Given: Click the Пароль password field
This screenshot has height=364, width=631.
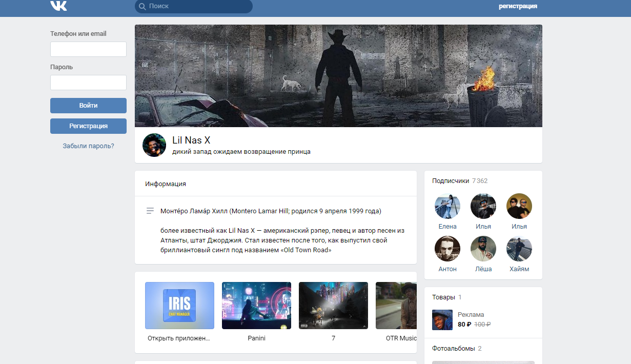Looking at the screenshot, I should click(88, 83).
